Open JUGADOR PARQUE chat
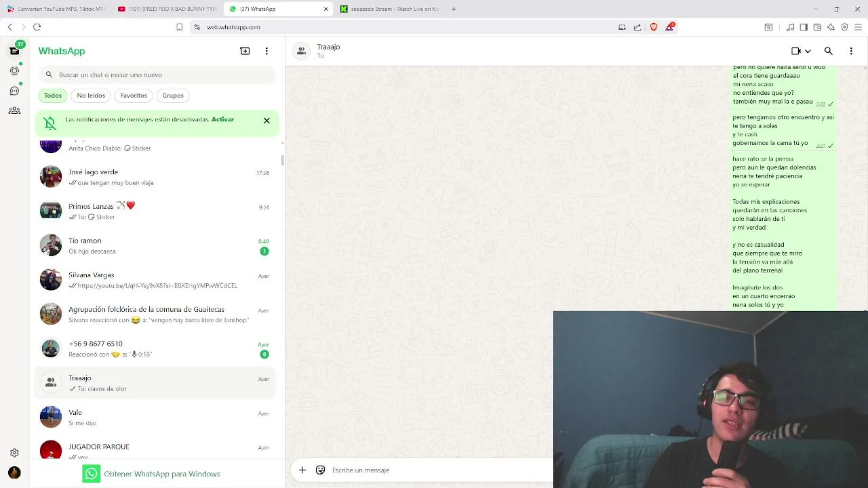Image resolution: width=868 pixels, height=488 pixels. pos(156,447)
